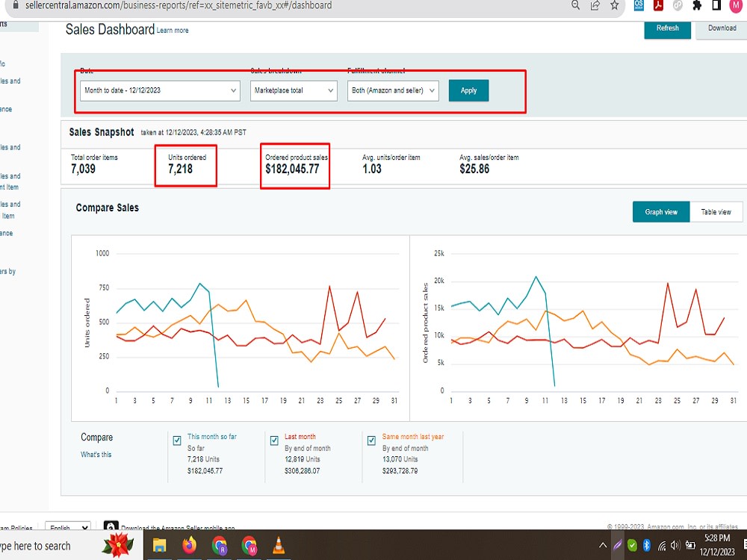Click the Ordered product sales $182,045.77
This screenshot has width=747, height=560.
click(x=292, y=169)
